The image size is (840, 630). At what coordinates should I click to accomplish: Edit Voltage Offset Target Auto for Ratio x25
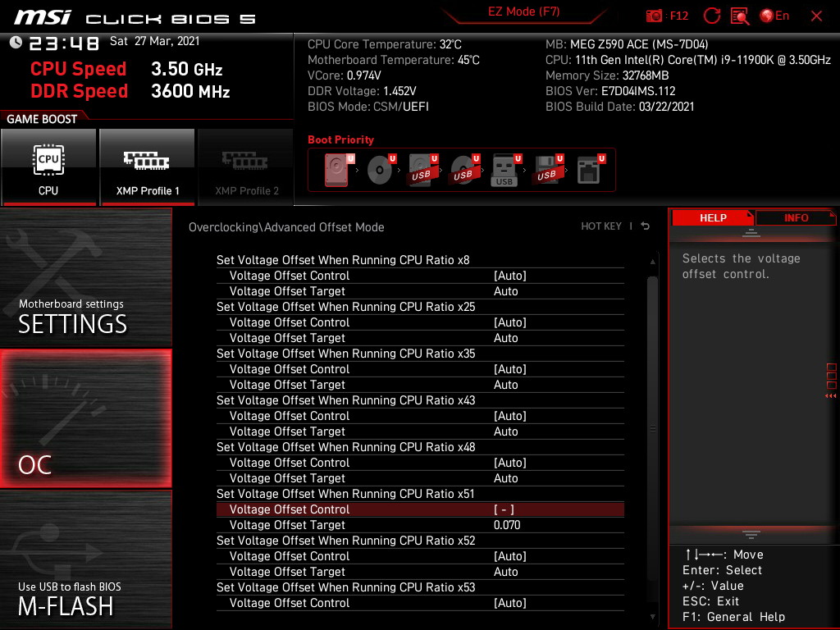420,338
